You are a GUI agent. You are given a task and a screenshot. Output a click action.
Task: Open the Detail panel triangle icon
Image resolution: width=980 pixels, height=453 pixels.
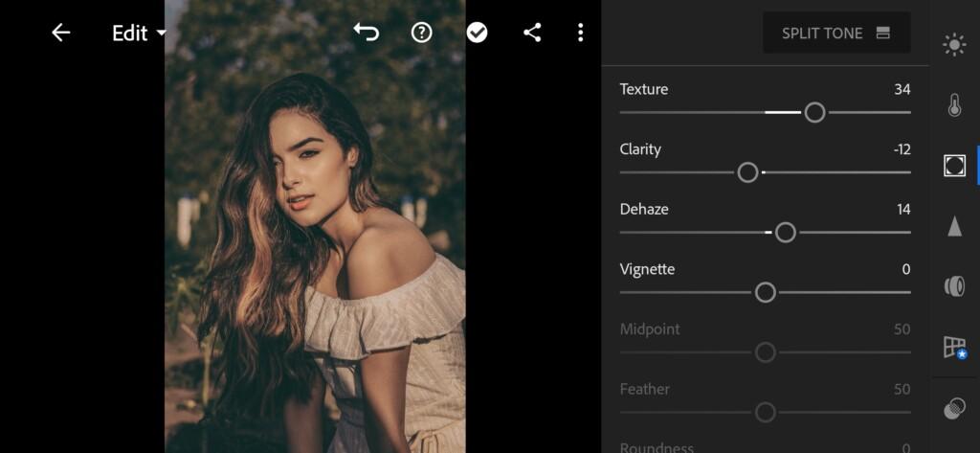[954, 226]
